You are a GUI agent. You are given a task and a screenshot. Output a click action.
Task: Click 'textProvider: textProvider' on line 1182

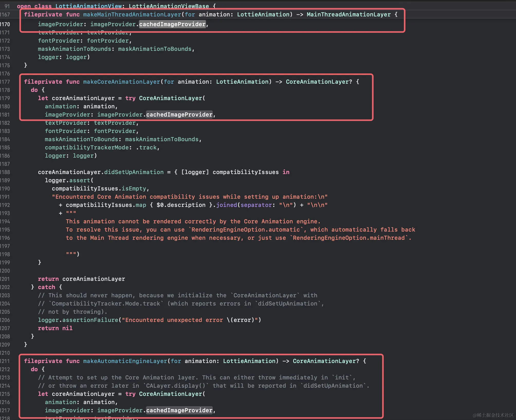(x=92, y=123)
